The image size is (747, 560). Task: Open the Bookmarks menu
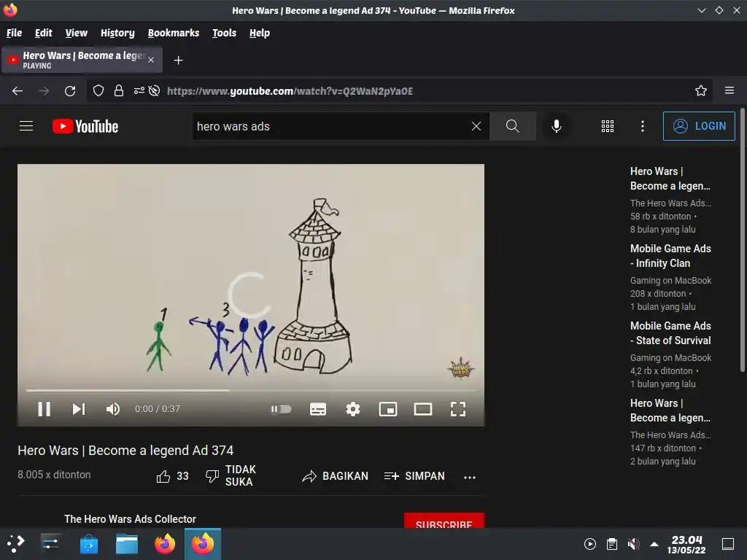pyautogui.click(x=174, y=33)
